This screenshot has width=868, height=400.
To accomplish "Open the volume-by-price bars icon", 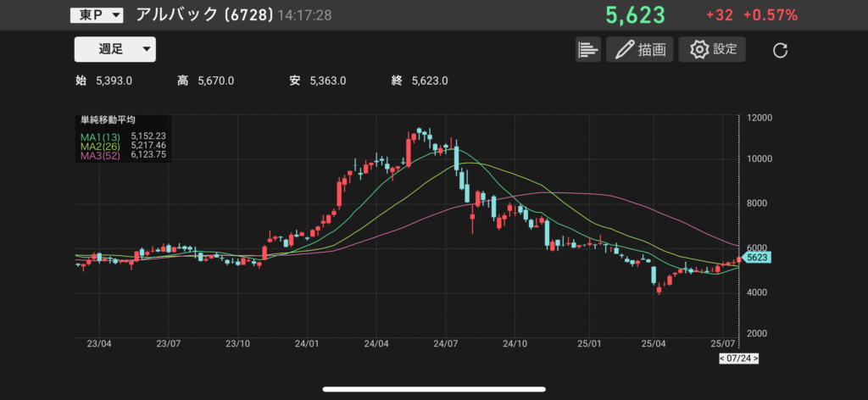I will click(x=588, y=49).
